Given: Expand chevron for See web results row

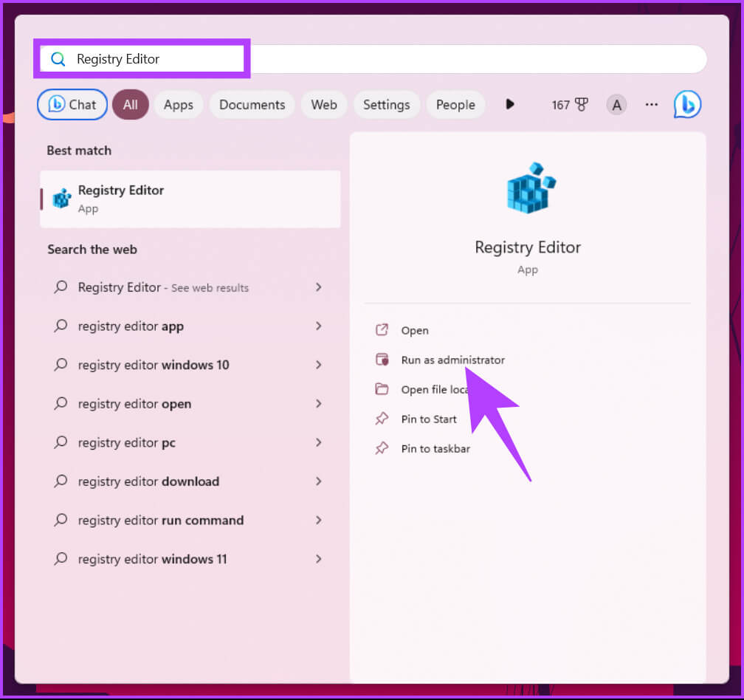Looking at the screenshot, I should (318, 287).
